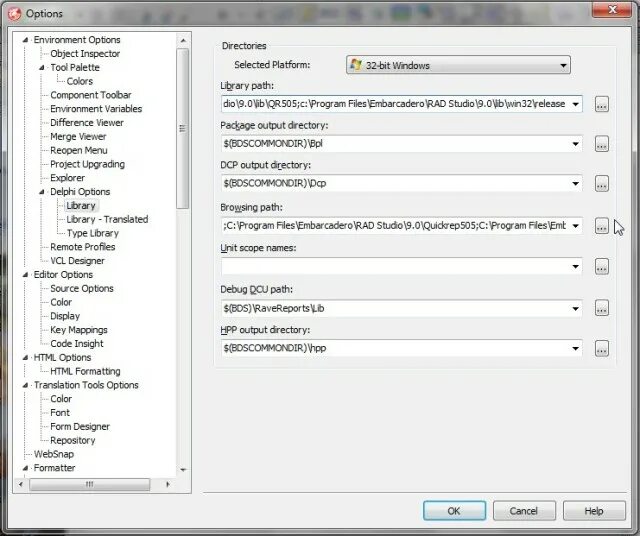Select VCL Designer in the tree

point(77,261)
